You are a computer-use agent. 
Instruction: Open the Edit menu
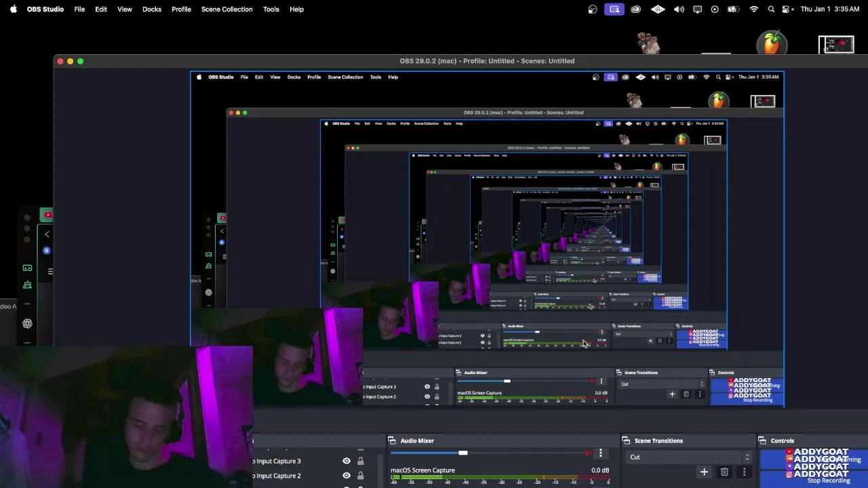[x=101, y=9]
